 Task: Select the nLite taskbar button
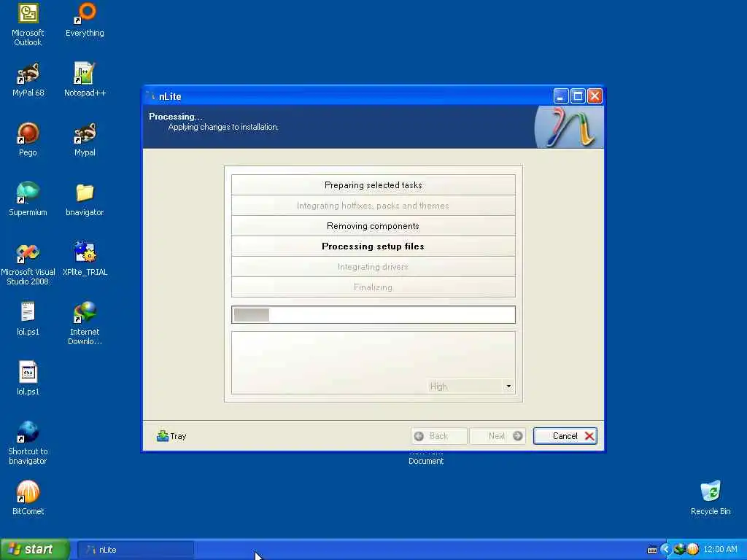135,550
